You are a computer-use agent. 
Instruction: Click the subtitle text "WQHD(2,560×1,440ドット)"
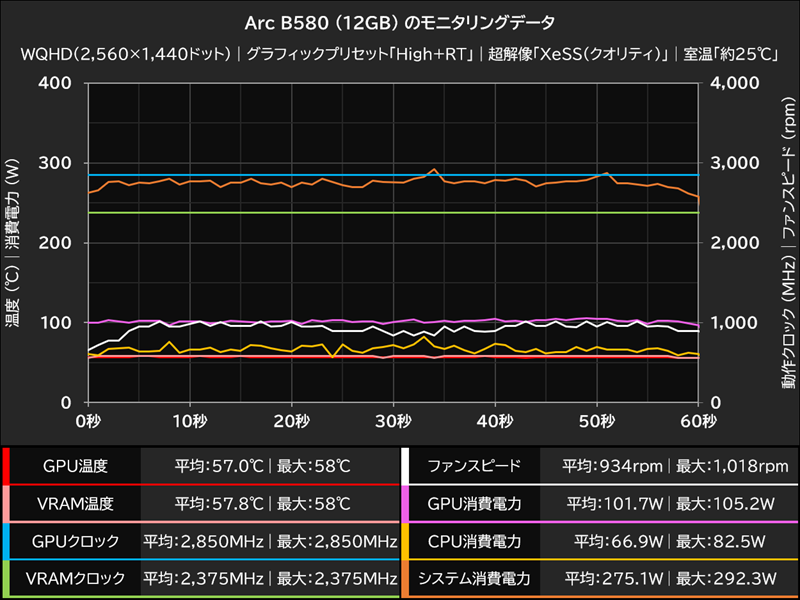click(x=126, y=54)
